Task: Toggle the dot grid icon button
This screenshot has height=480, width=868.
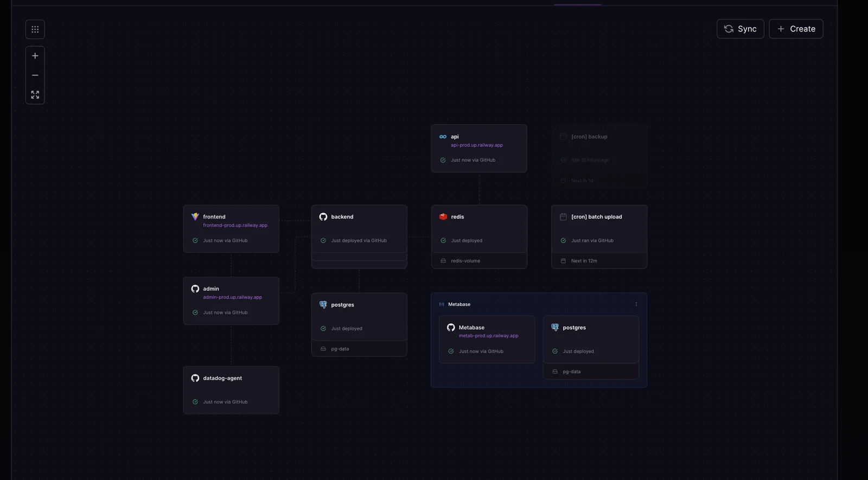Action: (35, 29)
